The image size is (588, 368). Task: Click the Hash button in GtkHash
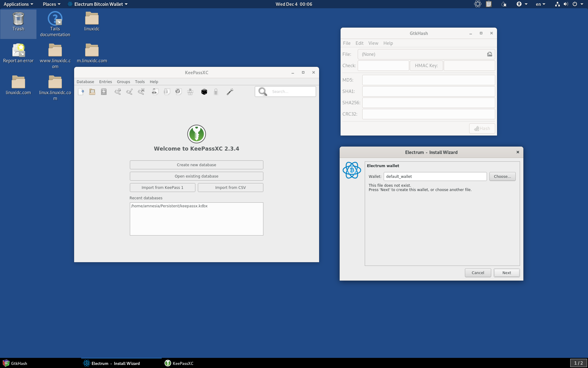pyautogui.click(x=482, y=128)
